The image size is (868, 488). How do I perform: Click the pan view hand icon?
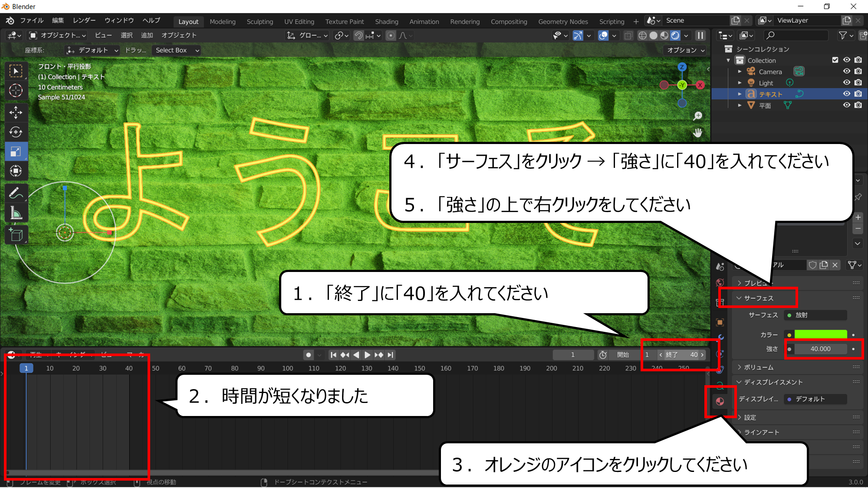coord(697,133)
